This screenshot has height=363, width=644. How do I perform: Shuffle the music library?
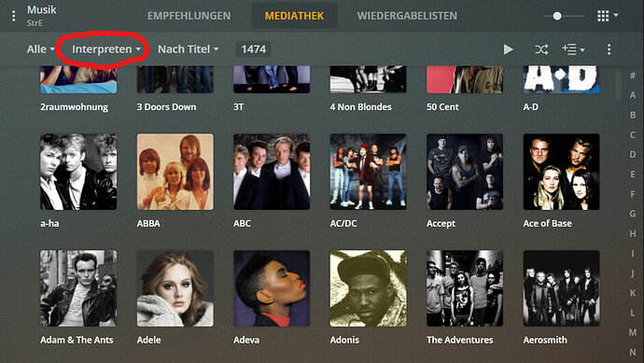point(541,49)
